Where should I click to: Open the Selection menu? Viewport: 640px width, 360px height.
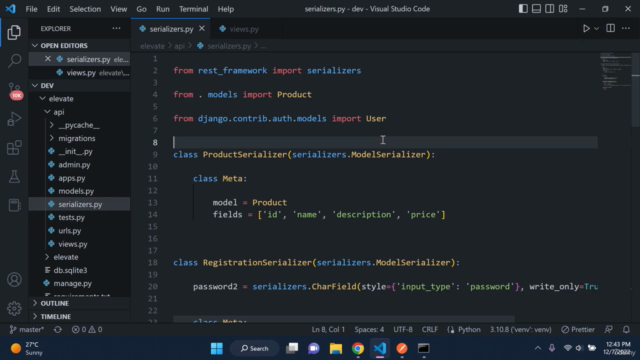click(x=85, y=9)
